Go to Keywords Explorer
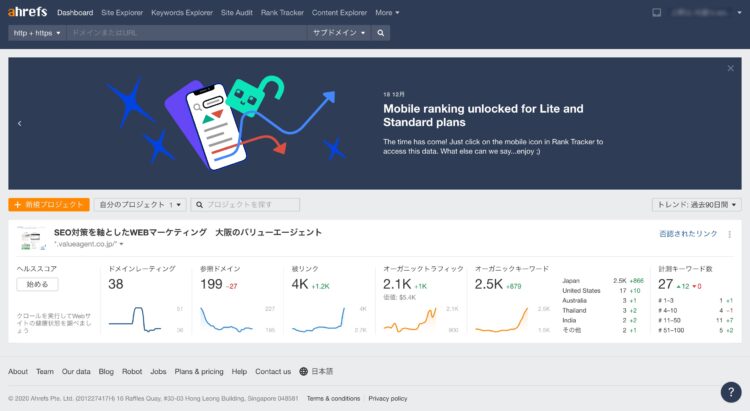This screenshot has width=750, height=411. tap(182, 13)
